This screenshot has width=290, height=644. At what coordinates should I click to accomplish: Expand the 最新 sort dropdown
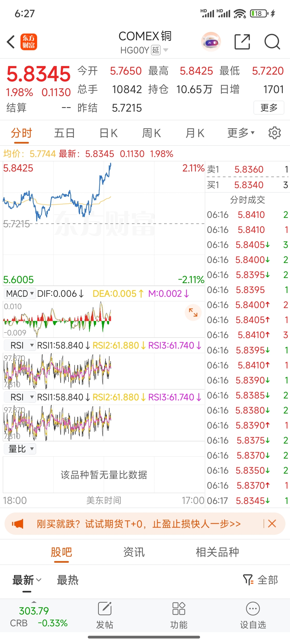27,580
